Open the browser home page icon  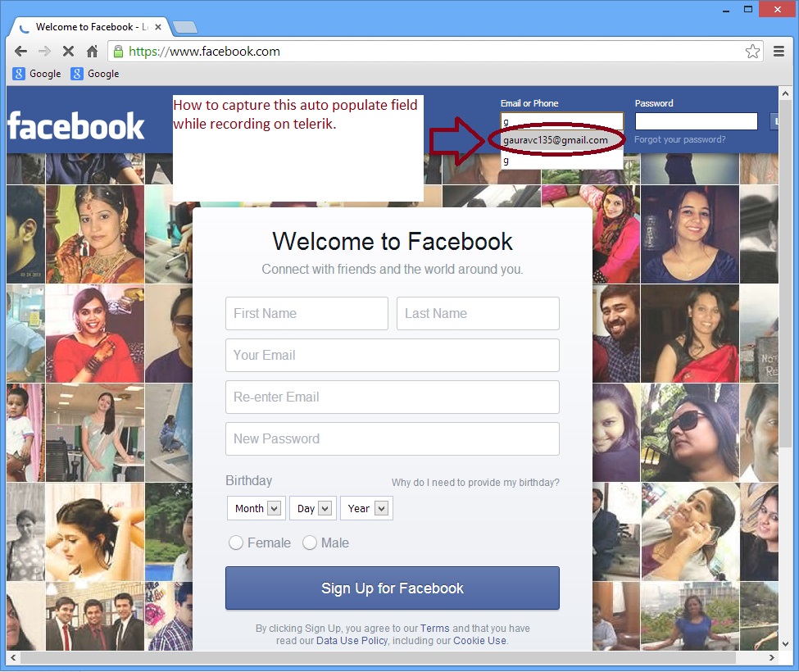tap(92, 51)
